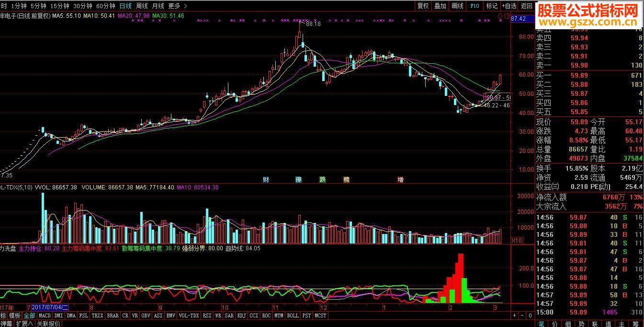Select the SAR indicator

coord(229,315)
